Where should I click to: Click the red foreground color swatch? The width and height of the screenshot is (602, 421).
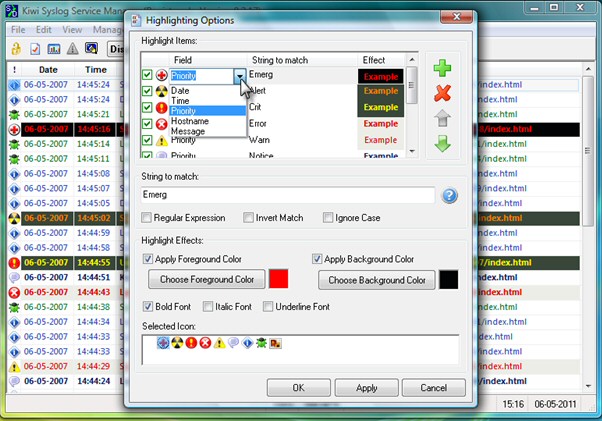coord(279,279)
